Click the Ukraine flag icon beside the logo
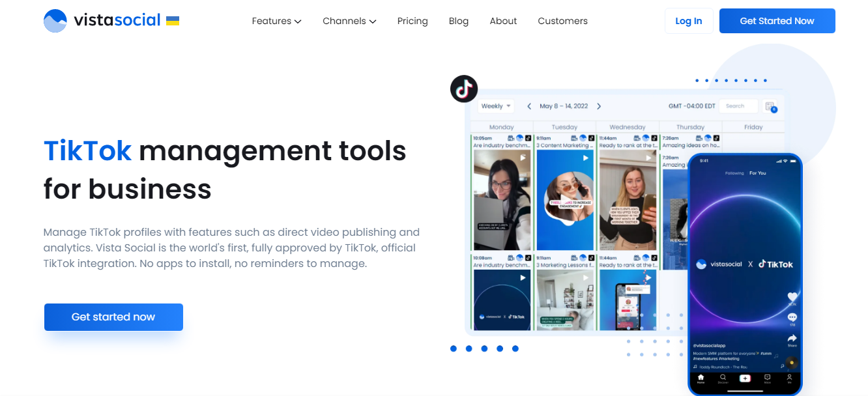868x396 pixels. coord(173,21)
